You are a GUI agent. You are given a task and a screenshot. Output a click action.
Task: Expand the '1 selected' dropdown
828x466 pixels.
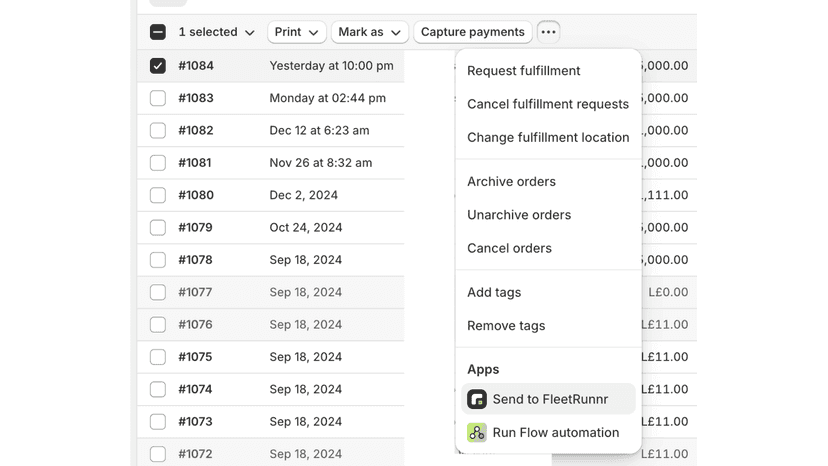point(217,32)
